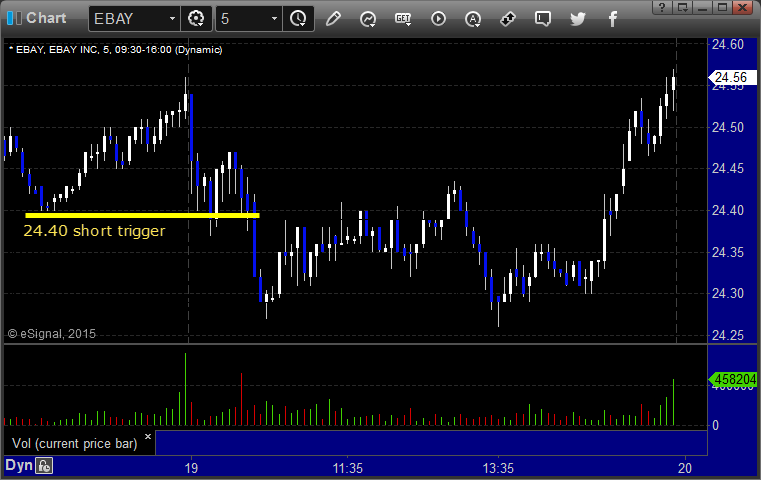Click the volume marker 458204
The width and height of the screenshot is (761, 480).
click(732, 379)
